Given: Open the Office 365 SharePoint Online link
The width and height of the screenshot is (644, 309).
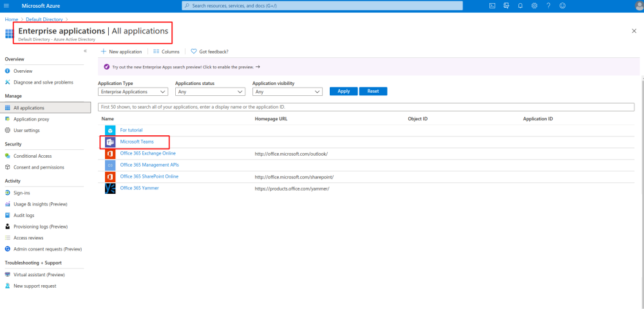Looking at the screenshot, I should coord(149,176).
